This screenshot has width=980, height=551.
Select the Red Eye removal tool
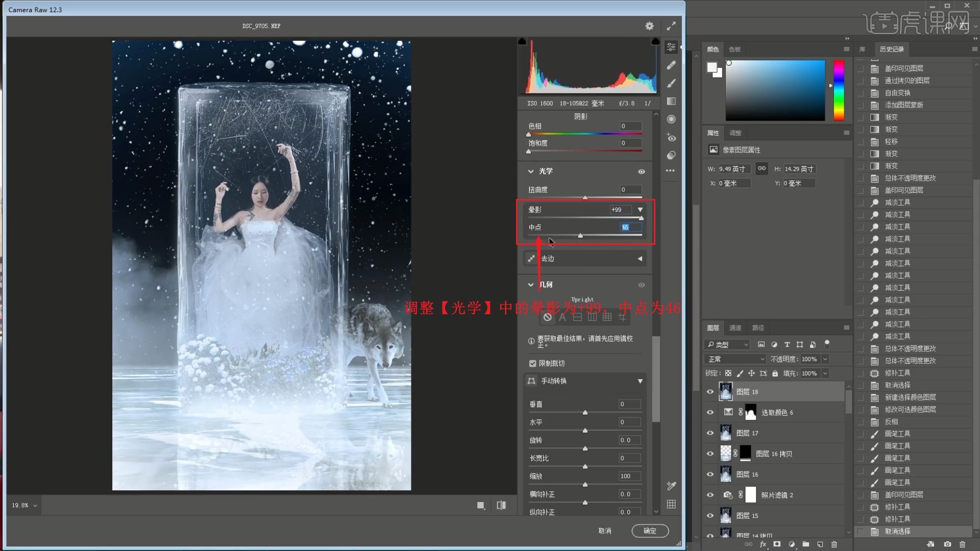tap(671, 138)
